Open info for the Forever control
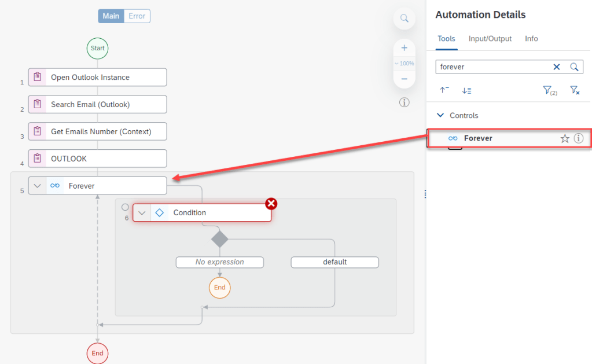The height and width of the screenshot is (364, 592). pos(578,138)
